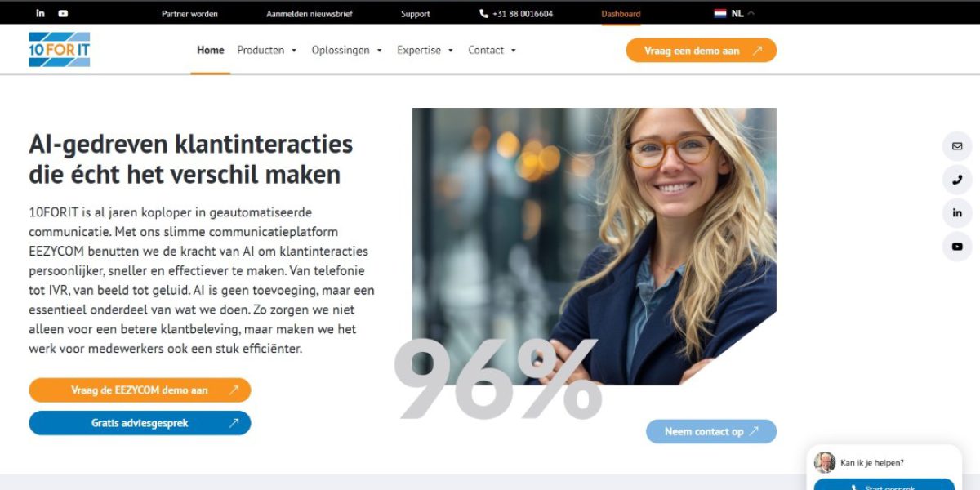This screenshot has height=490, width=980.
Task: Click Vraag de EEZYCOM demo aan button
Action: tap(140, 390)
